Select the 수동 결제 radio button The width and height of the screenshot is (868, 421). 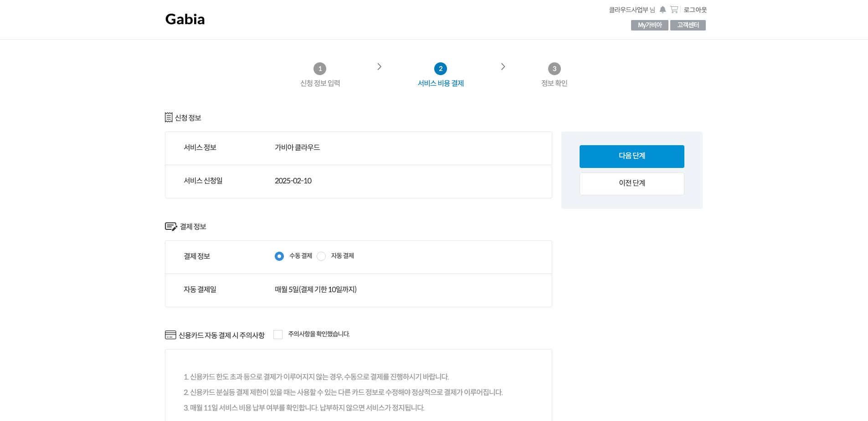279,256
